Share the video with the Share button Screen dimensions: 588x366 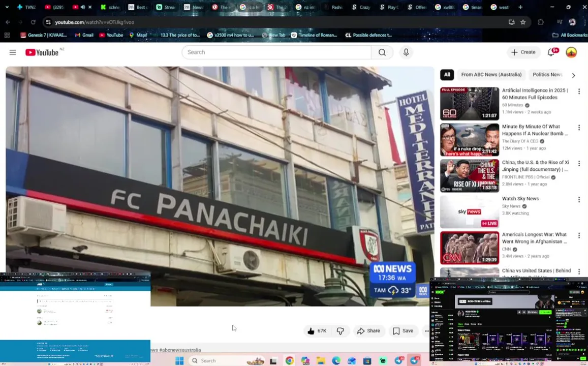click(x=368, y=331)
